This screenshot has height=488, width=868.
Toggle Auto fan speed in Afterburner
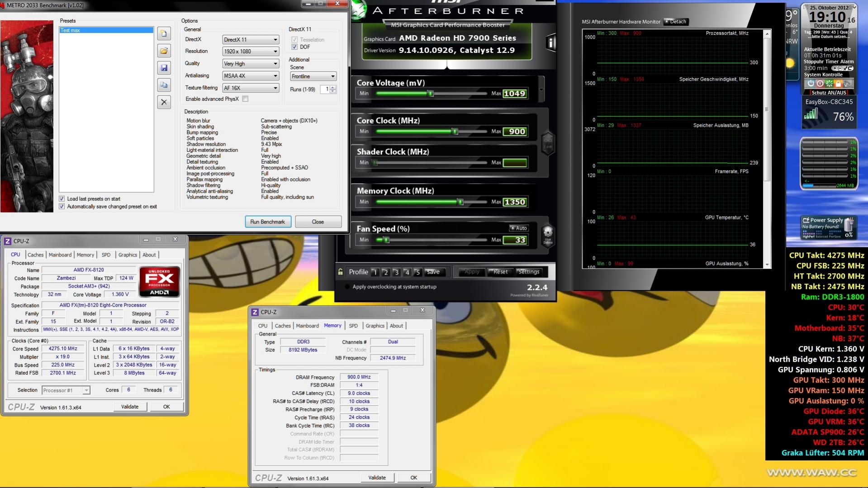pyautogui.click(x=519, y=228)
